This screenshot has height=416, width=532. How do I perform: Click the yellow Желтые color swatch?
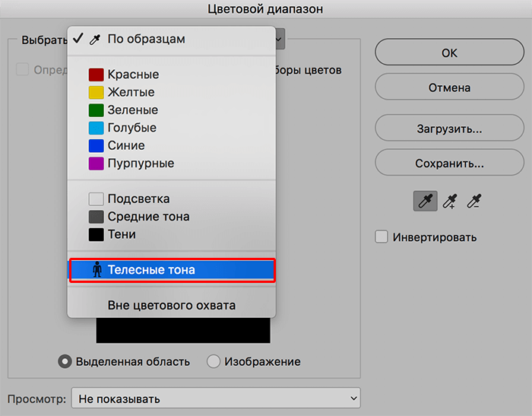[96, 92]
